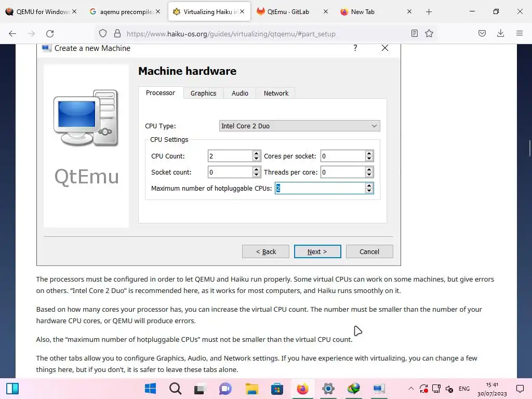Screen dimensions: 532x399
Task: Go back to the previous page in Firefox
Action: pos(12,34)
